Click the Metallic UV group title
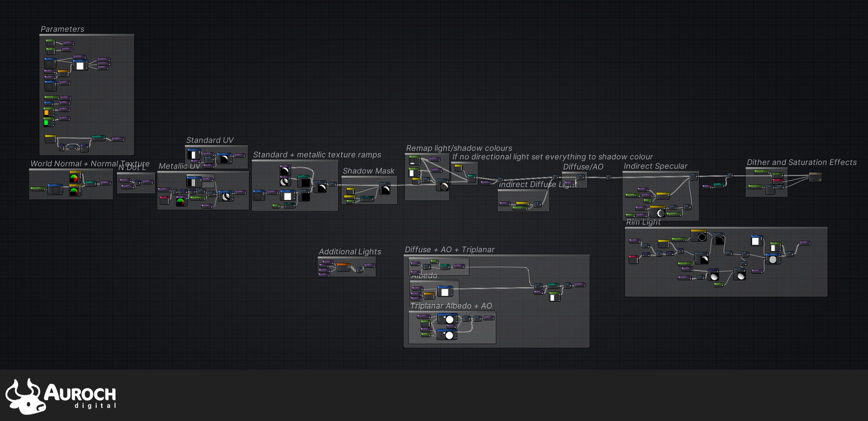This screenshot has height=421, width=868. [x=179, y=166]
